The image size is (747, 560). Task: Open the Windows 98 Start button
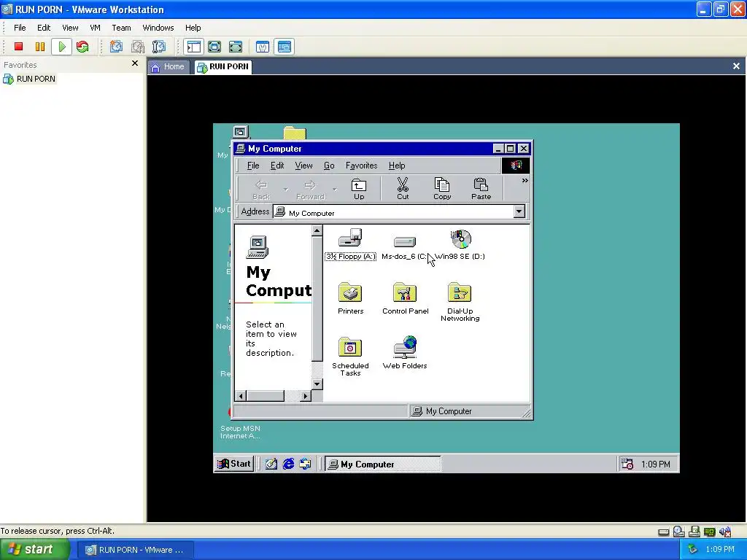coord(234,464)
